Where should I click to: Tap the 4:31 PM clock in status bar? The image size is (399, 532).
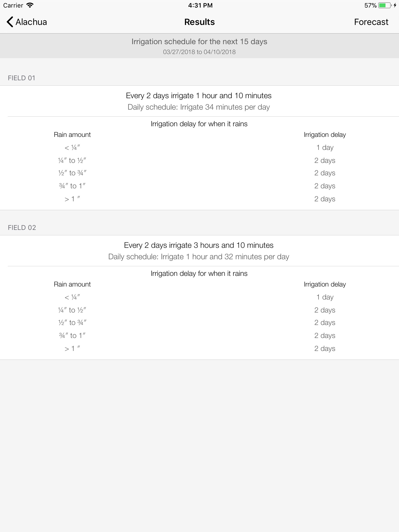tap(200, 5)
